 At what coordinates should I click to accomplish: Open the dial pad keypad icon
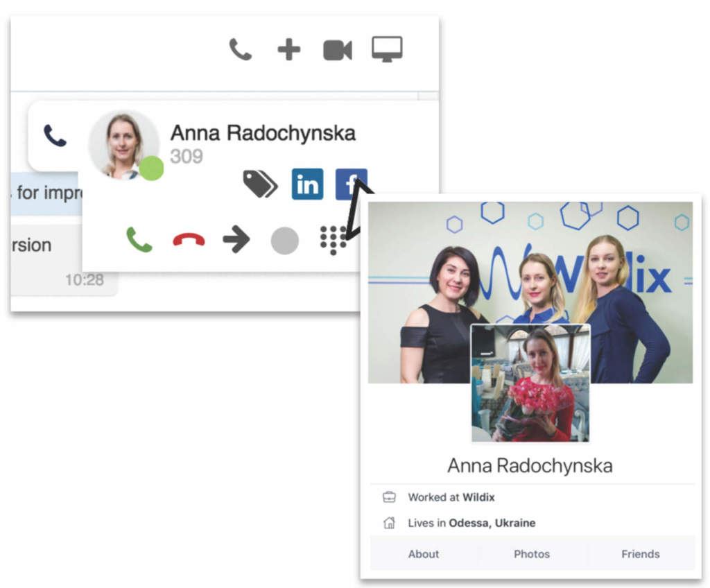click(334, 240)
